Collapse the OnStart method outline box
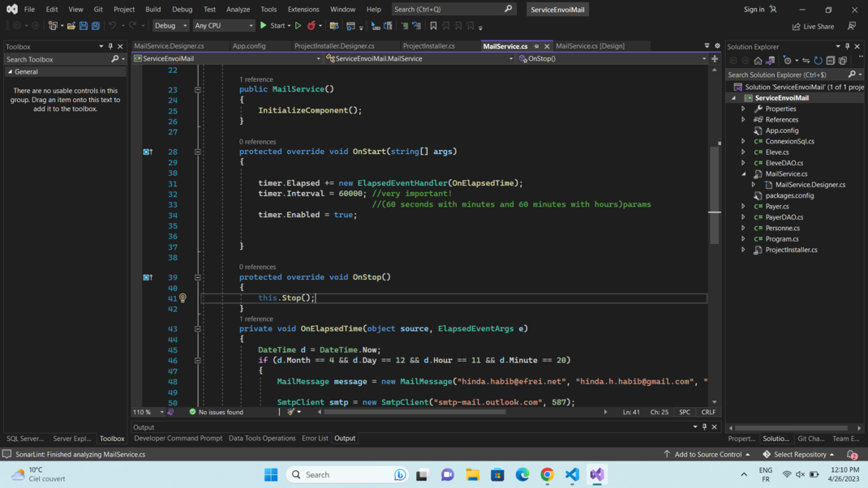Screen dimensions: 868x488 tap(197, 152)
